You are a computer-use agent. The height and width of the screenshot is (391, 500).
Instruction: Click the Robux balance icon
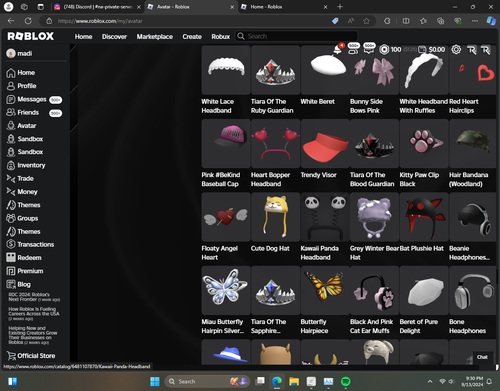pyautogui.click(x=384, y=50)
